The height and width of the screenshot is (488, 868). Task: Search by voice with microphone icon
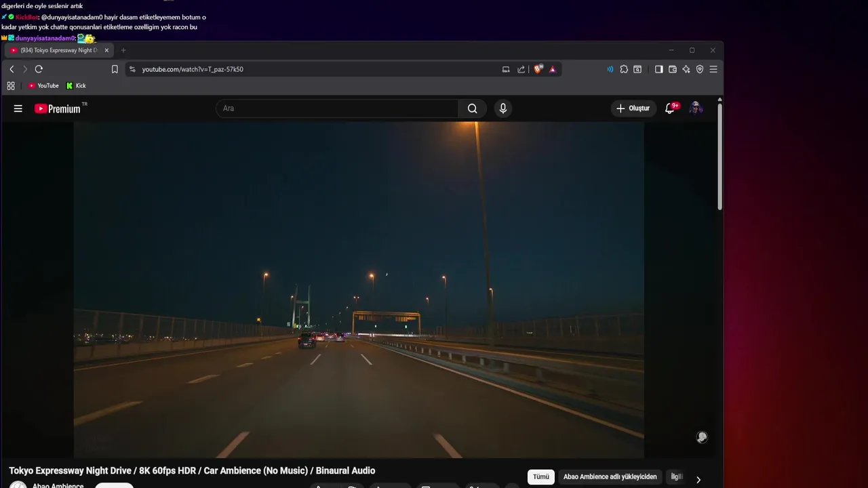point(502,108)
